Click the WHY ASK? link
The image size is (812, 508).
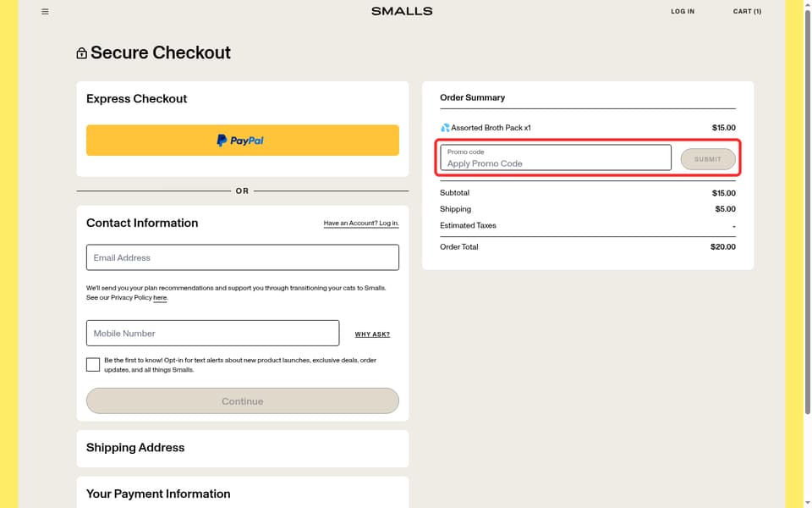point(372,334)
